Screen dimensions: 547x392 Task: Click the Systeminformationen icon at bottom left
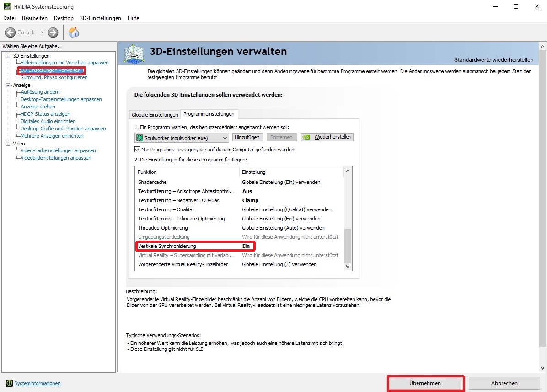9,383
